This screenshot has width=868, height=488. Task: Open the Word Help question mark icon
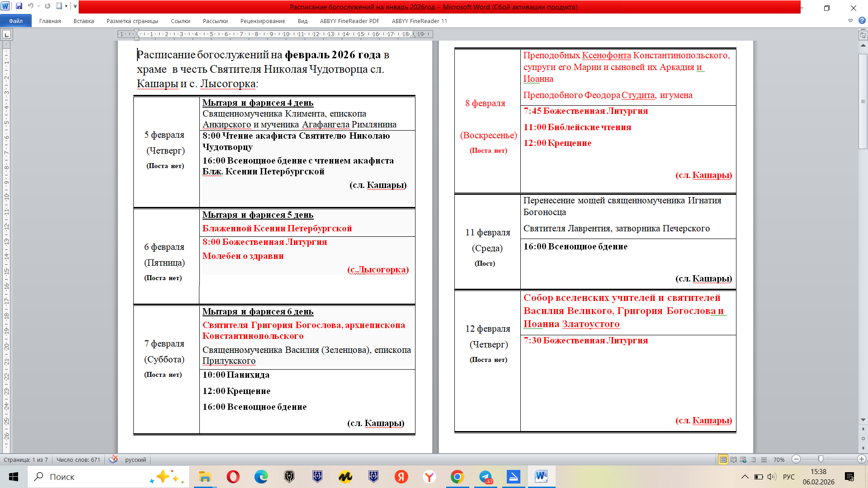click(x=862, y=21)
